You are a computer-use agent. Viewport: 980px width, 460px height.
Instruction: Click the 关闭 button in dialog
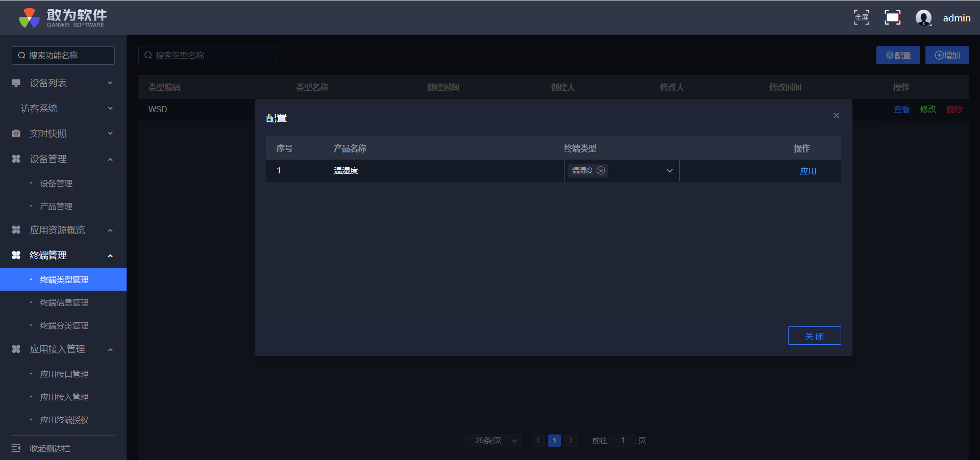pos(814,336)
